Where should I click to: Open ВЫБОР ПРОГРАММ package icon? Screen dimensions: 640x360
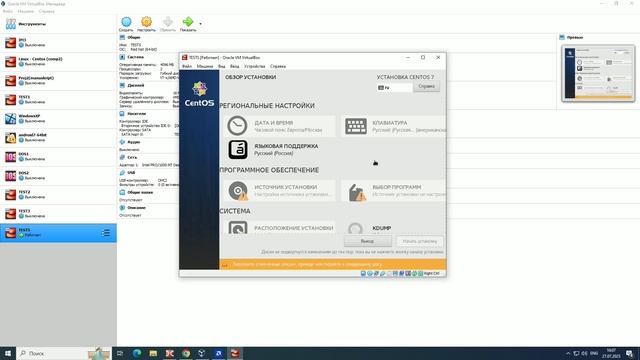(357, 192)
